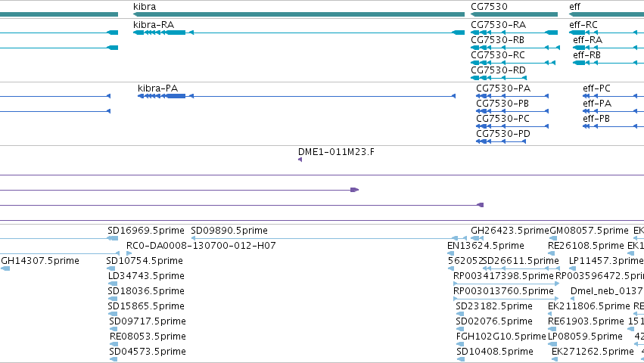Screen dimensions: 644x363
Task: Click the kibra gene name label
Action: [145, 7]
